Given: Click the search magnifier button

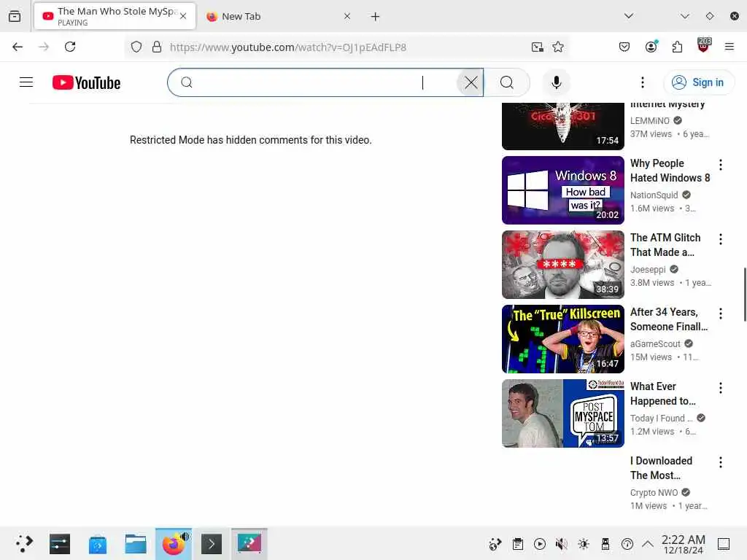Looking at the screenshot, I should 507,82.
